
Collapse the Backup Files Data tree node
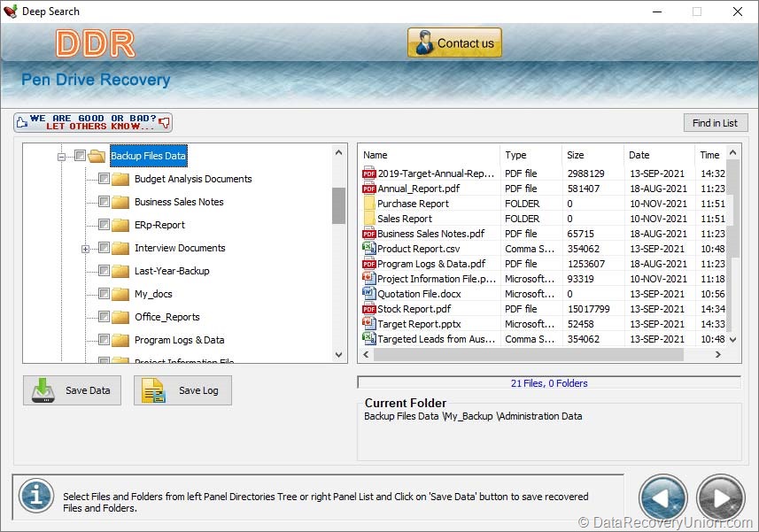point(61,157)
